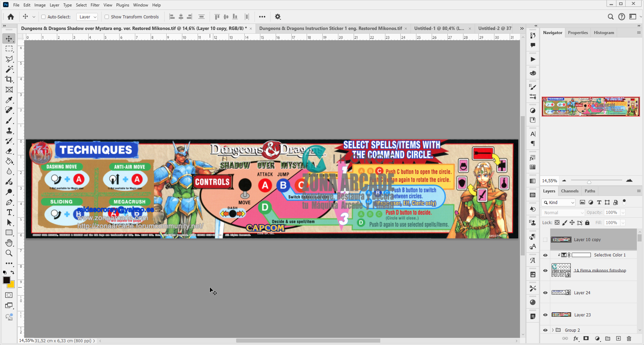
Task: Select the Hand tool
Action: (x=9, y=243)
